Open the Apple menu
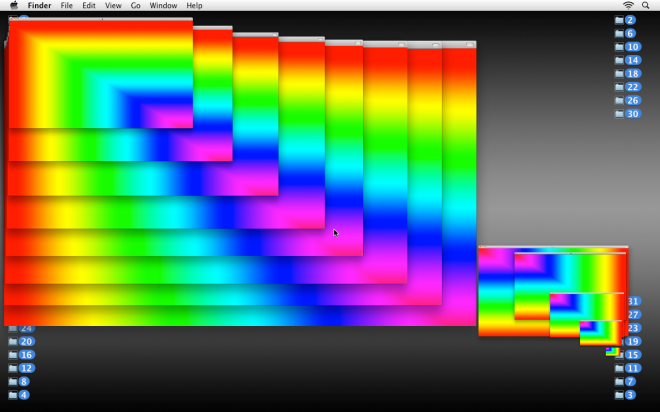Viewport: 660px width, 412px height. coord(14,6)
